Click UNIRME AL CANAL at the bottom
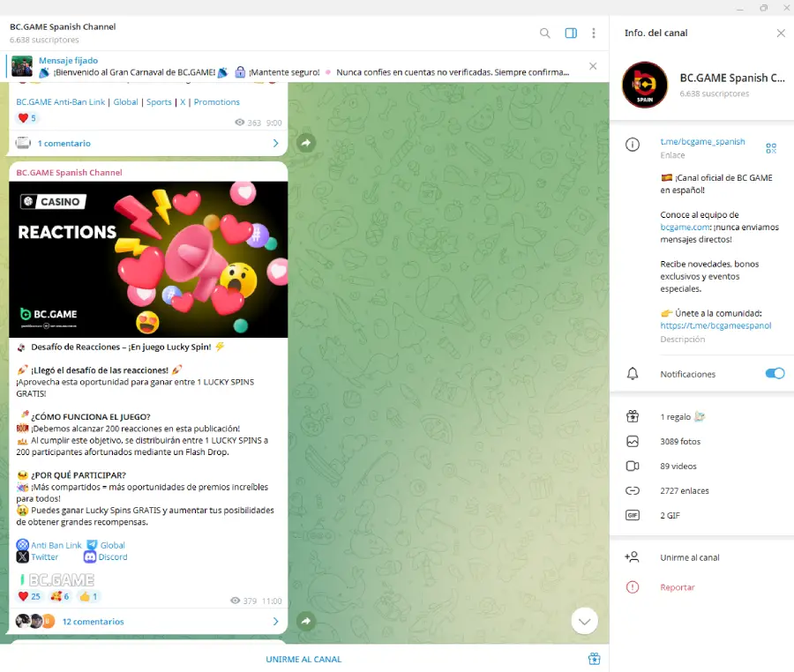The image size is (794, 672). (303, 659)
